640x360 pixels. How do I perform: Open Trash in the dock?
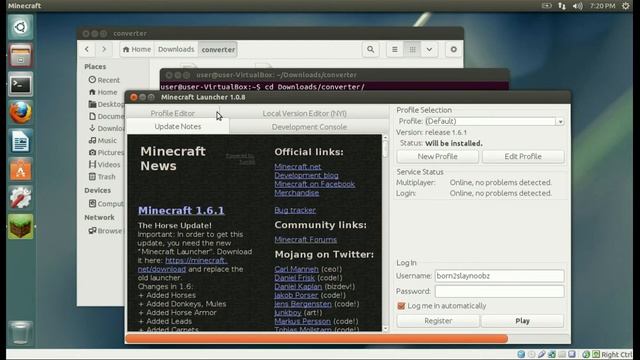[20, 332]
